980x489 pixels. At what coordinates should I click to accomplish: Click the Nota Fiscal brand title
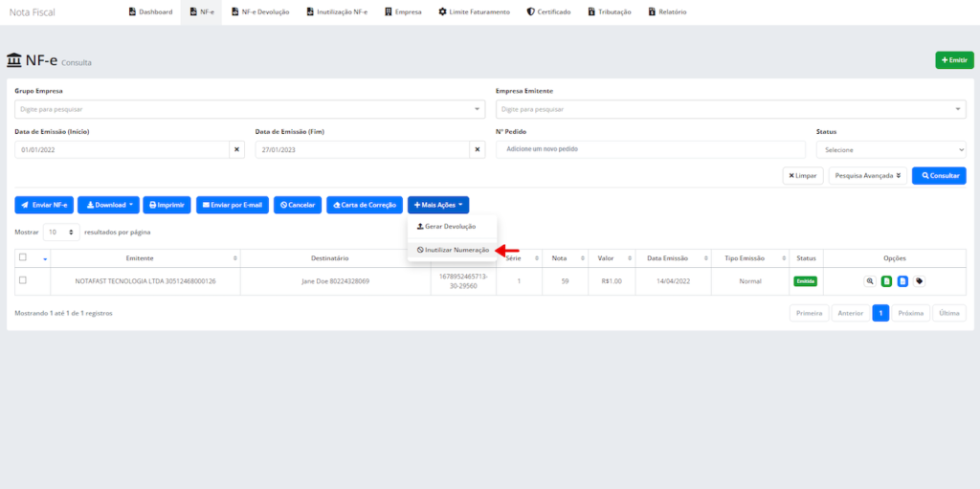[33, 11]
